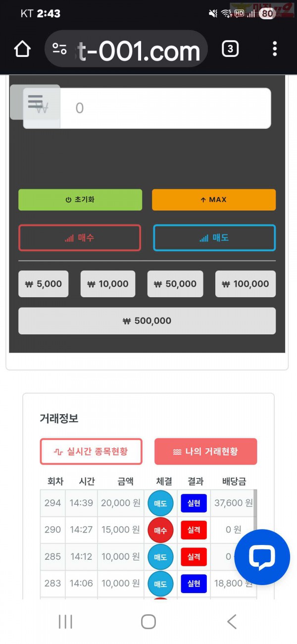Open the hamburger menu above the amount field

[34, 101]
